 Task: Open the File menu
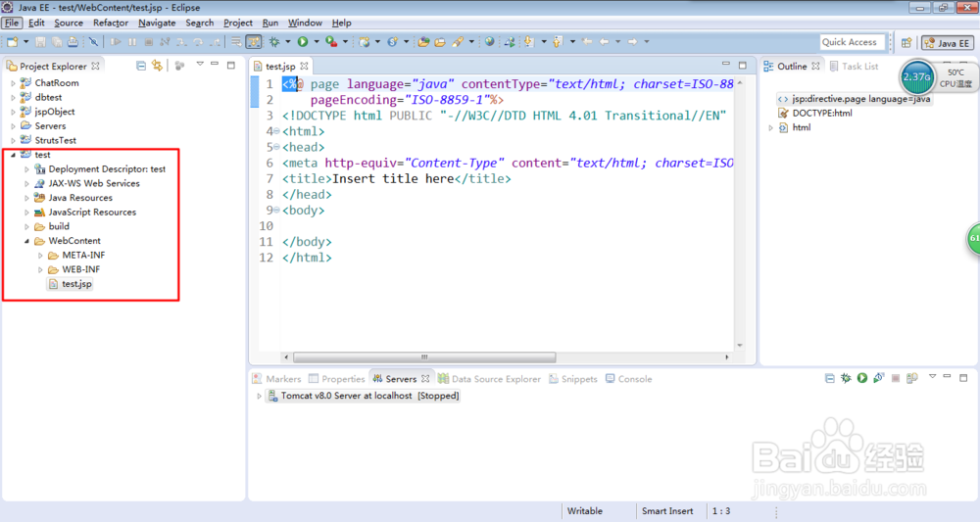click(x=12, y=24)
